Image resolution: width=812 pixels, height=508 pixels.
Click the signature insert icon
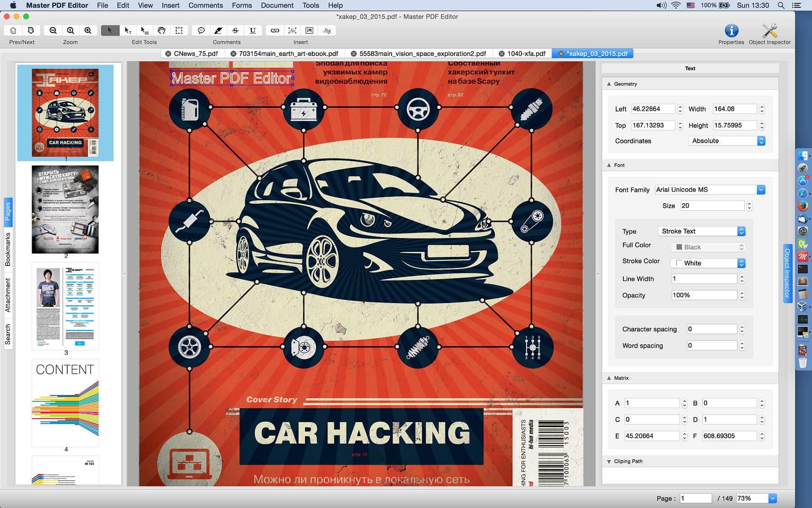pyautogui.click(x=327, y=30)
